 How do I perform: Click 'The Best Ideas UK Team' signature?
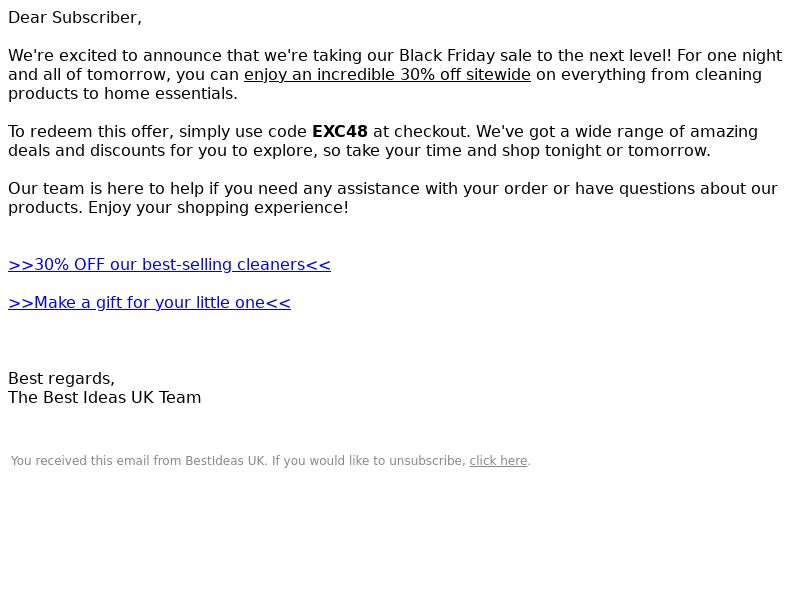(105, 397)
